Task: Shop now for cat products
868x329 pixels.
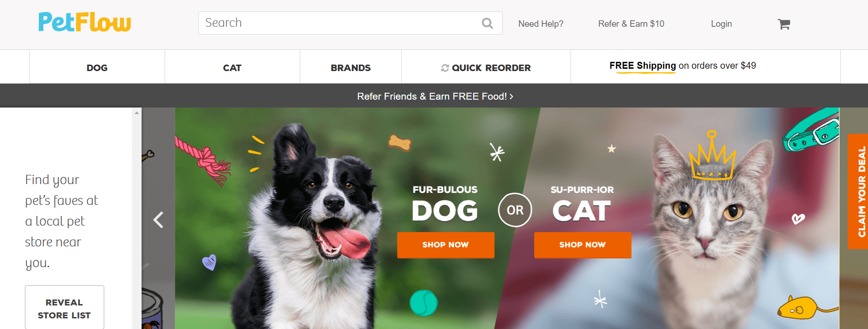Action: tap(583, 245)
